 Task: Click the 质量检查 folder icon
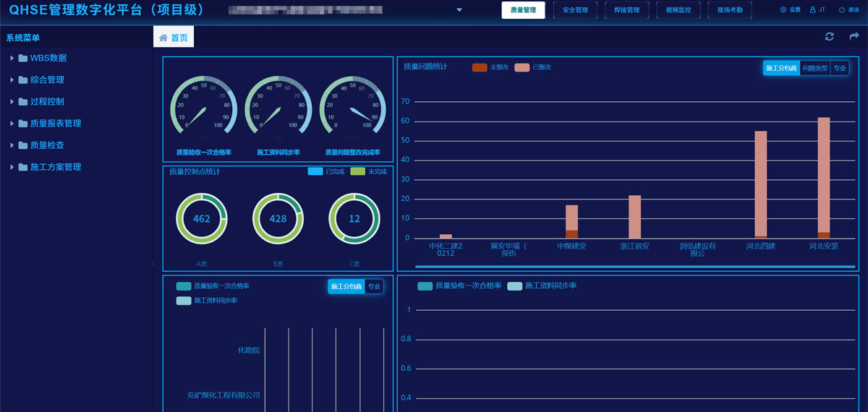pos(23,145)
